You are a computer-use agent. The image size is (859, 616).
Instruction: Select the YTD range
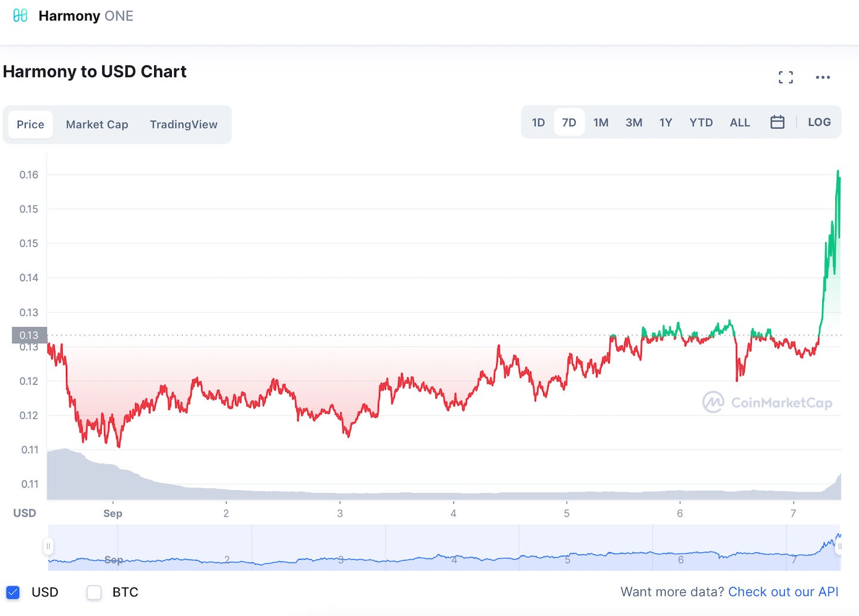(701, 122)
